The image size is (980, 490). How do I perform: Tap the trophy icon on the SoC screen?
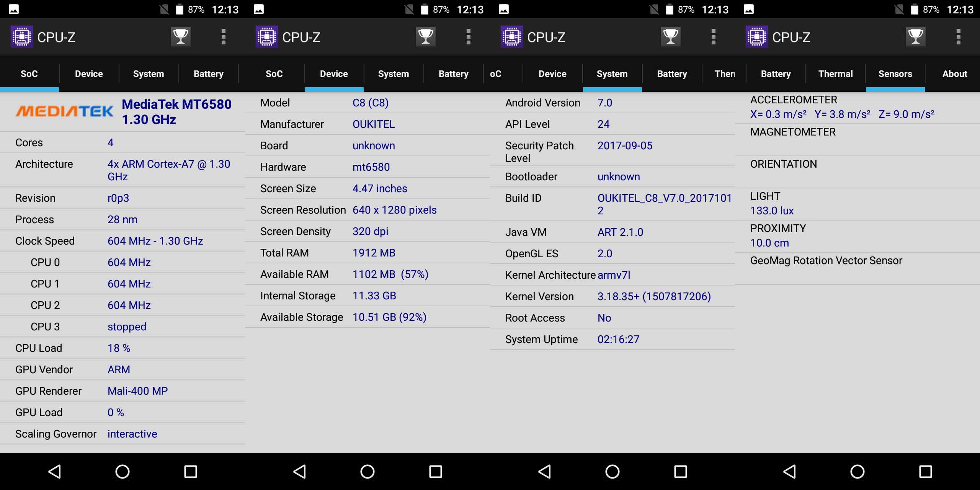pos(181,37)
